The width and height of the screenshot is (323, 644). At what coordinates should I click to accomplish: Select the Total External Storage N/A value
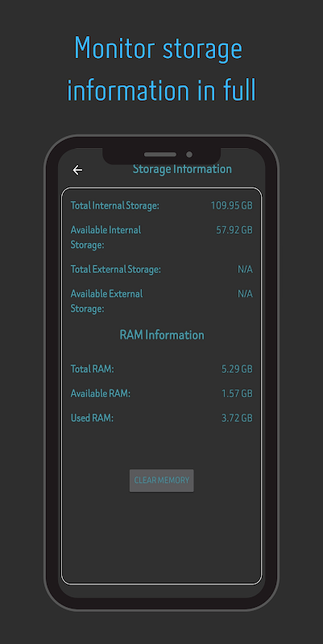[x=246, y=270]
